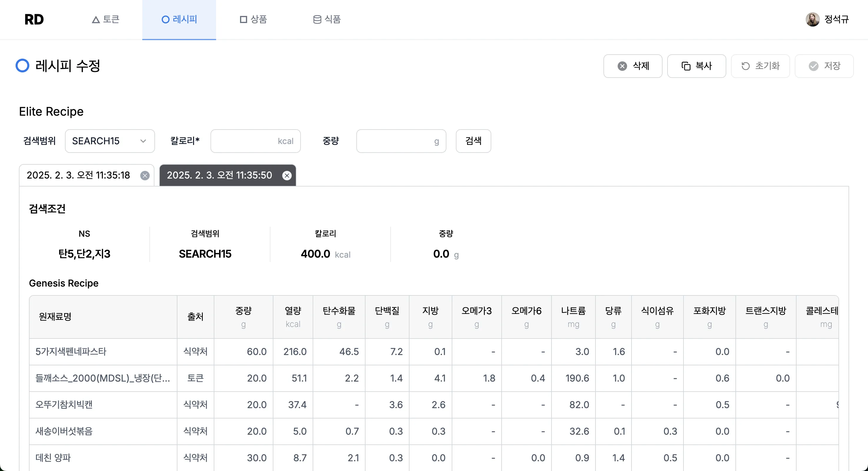Click the 저장 save button
This screenshot has height=471, width=868.
tap(823, 66)
